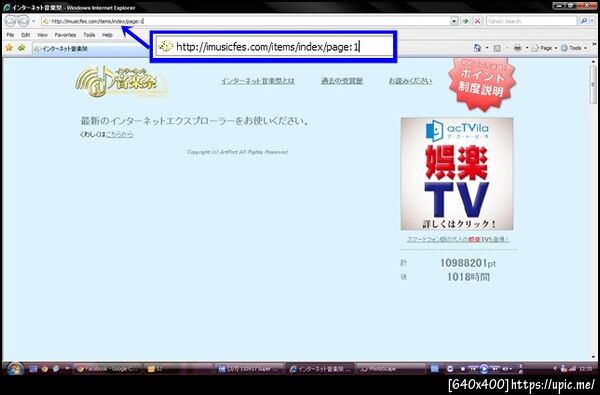
Task: Switch to the インターネット音楽祭 IE taskbar button
Action: coord(320,369)
